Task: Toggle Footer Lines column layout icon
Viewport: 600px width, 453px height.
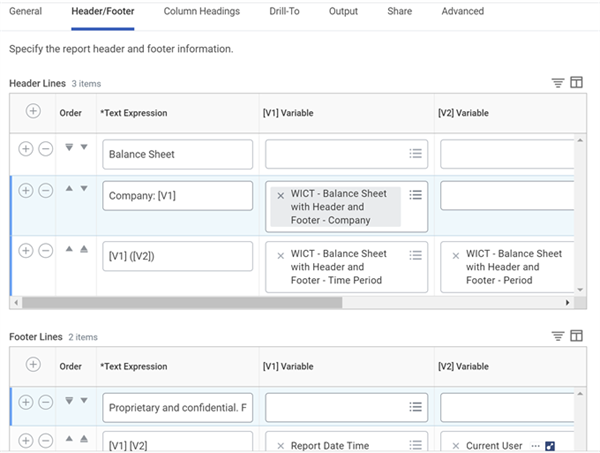Action: click(576, 336)
